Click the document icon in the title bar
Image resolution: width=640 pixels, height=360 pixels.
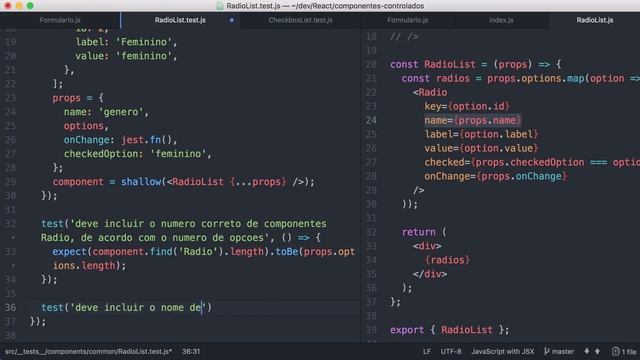pos(220,6)
